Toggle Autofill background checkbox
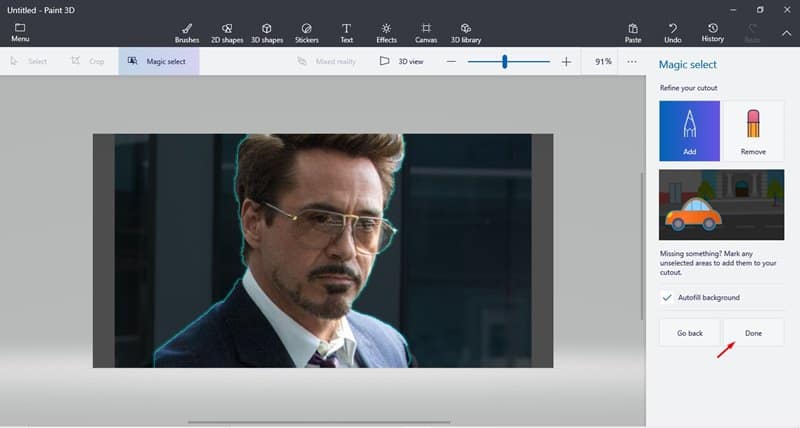The image size is (800, 428). tap(667, 297)
